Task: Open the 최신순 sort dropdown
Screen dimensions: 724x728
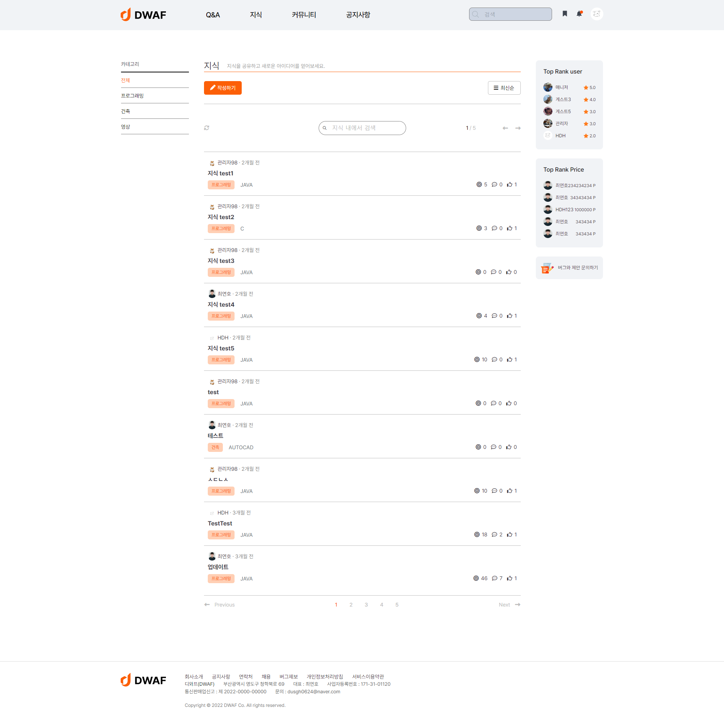Action: (504, 88)
